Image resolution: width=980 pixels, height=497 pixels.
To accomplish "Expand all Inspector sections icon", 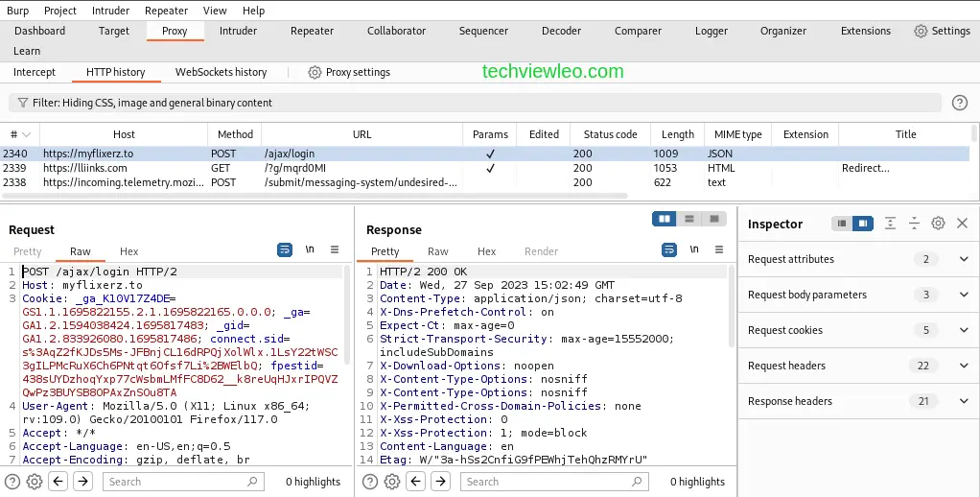I will (x=890, y=224).
